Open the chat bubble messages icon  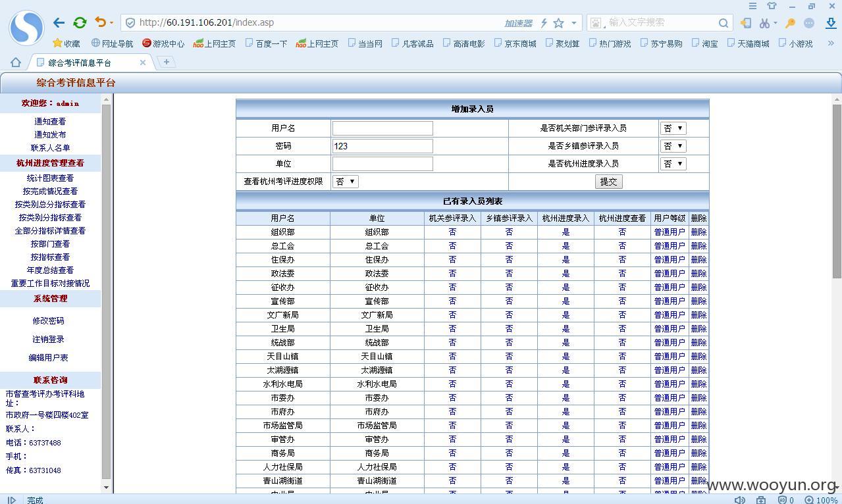(809, 23)
